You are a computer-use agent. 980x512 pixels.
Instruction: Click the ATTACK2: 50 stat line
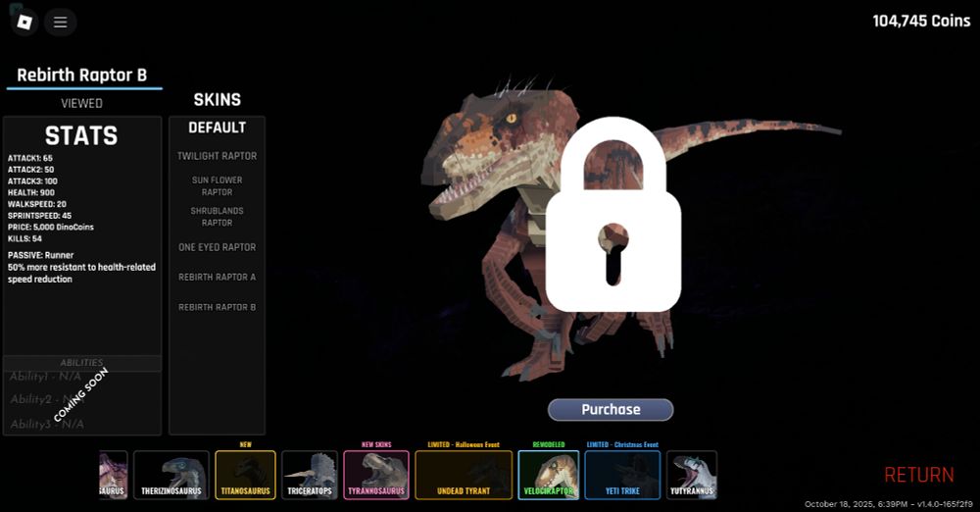(30, 170)
